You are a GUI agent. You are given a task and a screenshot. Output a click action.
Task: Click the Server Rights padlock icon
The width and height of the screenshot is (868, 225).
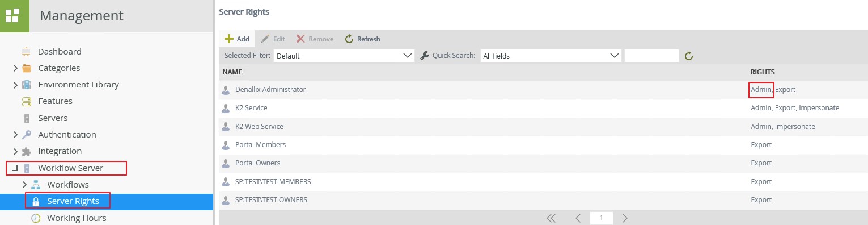tap(36, 201)
